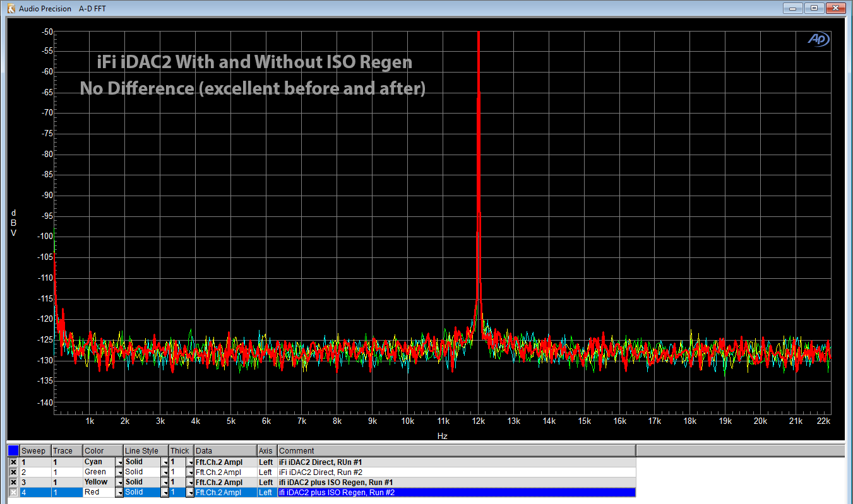This screenshot has width=853, height=504.
Task: Uncheck visibility box for sweep 2 Green
Action: pyautogui.click(x=13, y=472)
